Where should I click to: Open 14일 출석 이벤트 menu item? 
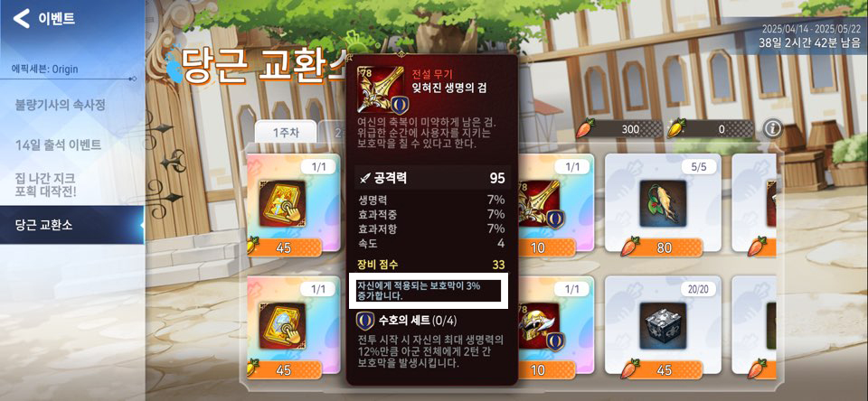click(x=58, y=145)
